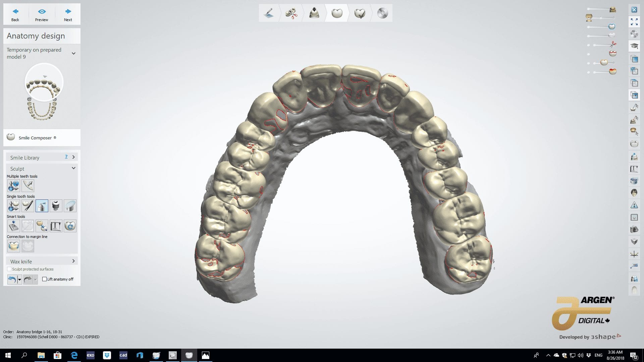The image size is (644, 362).
Task: Select the single tooth spray can tool
Action: [x=42, y=205]
